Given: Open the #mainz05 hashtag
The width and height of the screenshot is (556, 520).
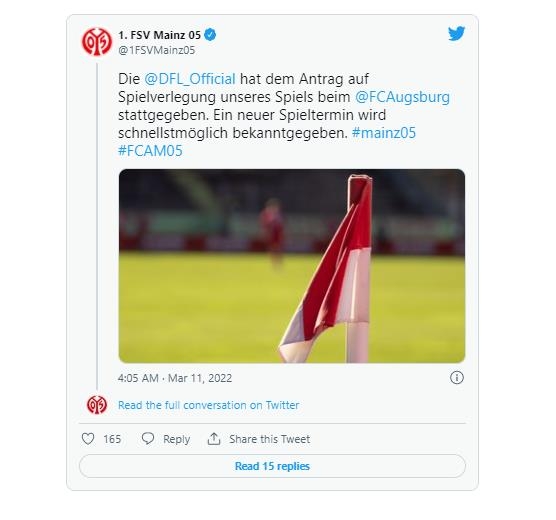Looking at the screenshot, I should coord(384,133).
